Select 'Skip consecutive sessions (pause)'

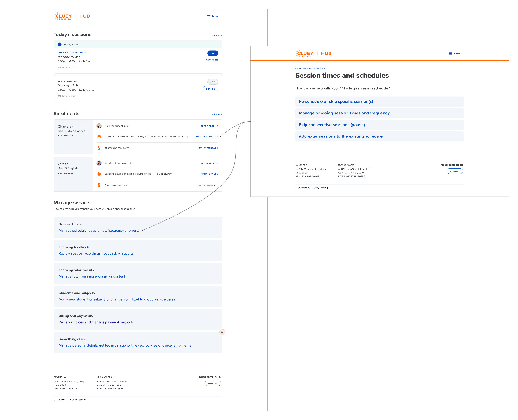pyautogui.click(x=379, y=125)
